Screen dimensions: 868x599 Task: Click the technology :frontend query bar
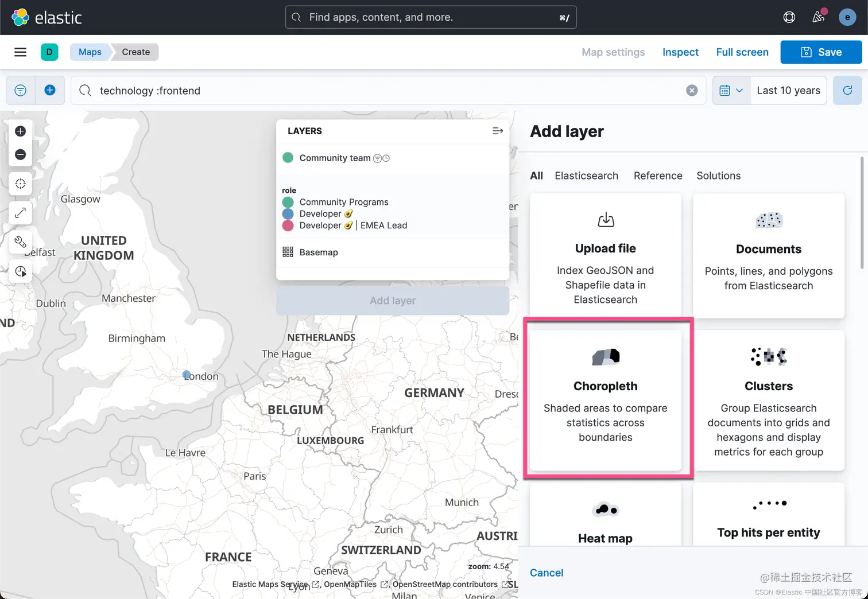pos(388,91)
